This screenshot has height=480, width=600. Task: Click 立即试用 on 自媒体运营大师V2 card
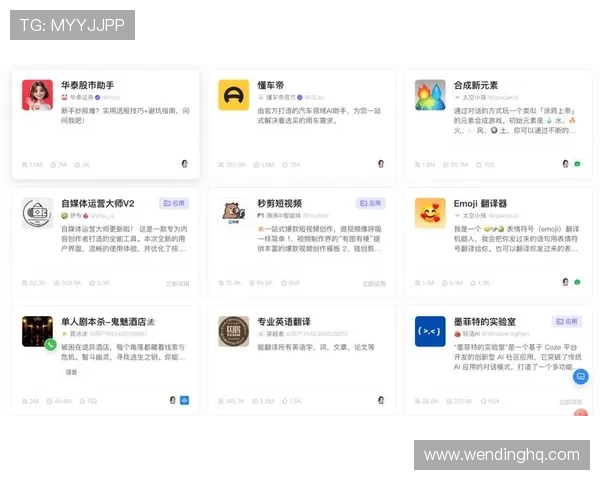pos(178,284)
